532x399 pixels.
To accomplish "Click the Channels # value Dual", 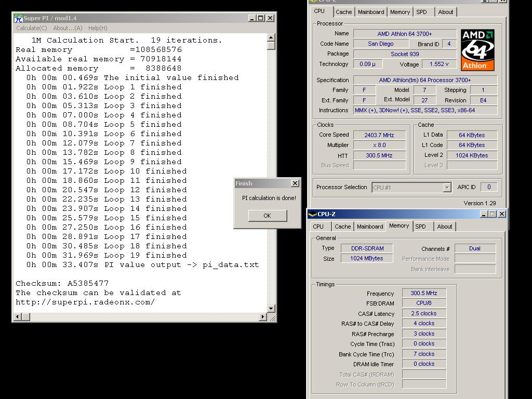I will tap(475, 248).
